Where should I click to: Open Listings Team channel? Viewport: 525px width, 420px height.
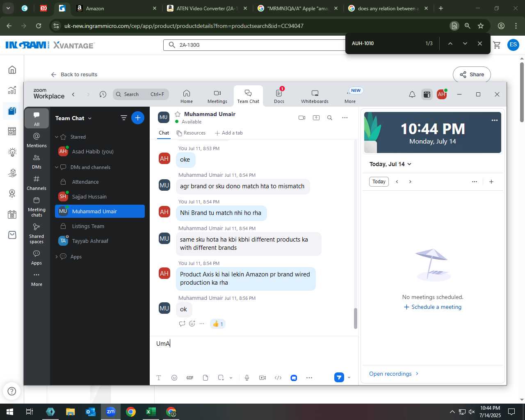click(100, 226)
